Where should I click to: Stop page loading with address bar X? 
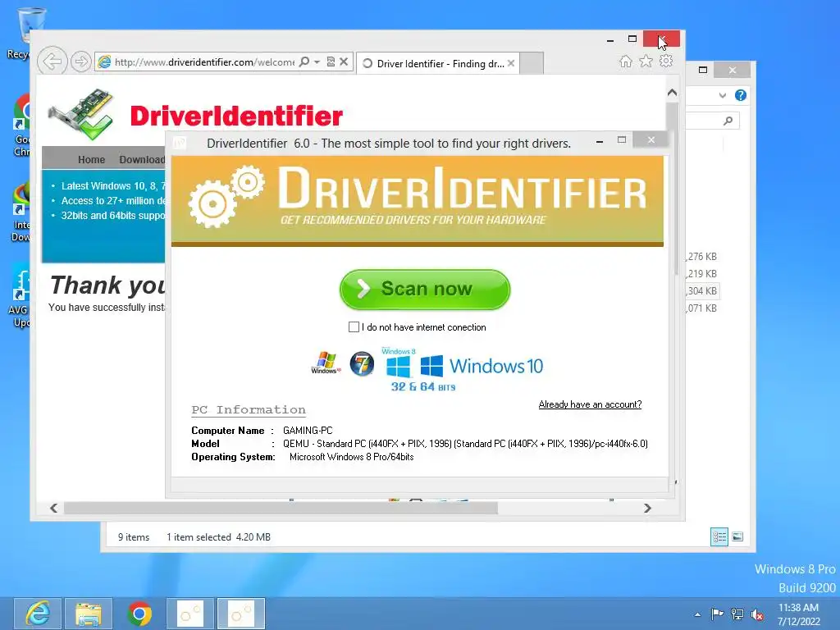[x=344, y=62]
